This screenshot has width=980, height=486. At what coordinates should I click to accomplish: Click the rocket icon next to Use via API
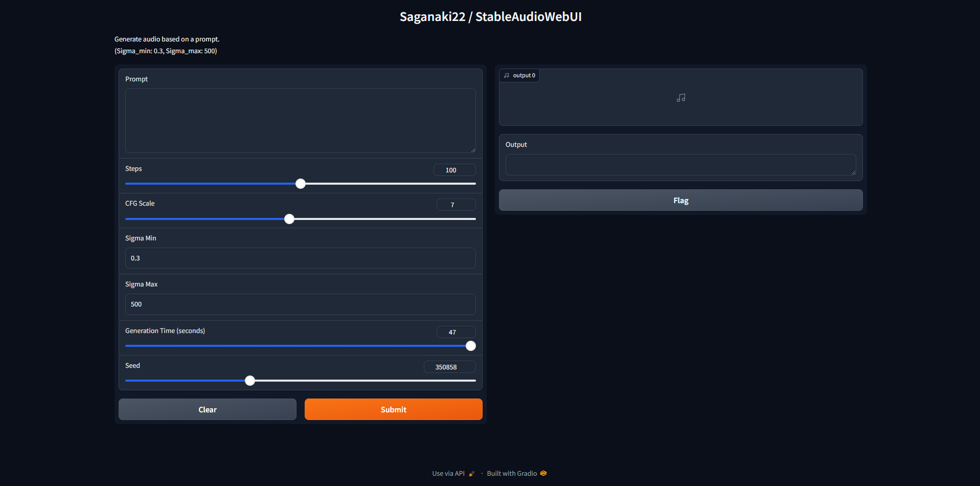[x=471, y=474]
